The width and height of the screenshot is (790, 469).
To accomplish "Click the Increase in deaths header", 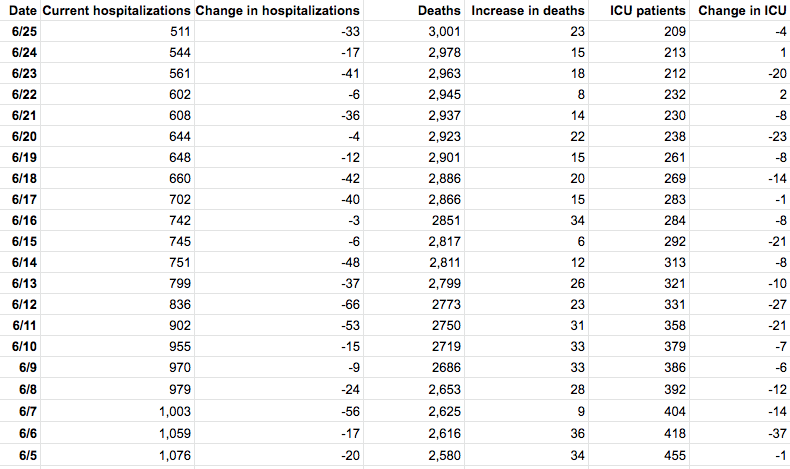I will (528, 10).
